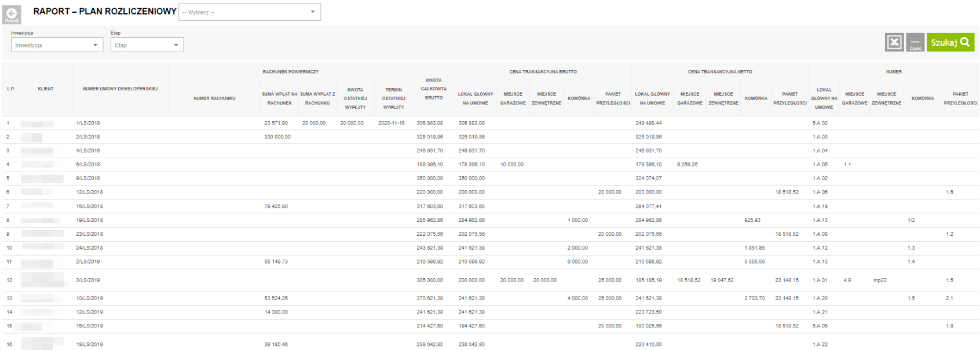The width and height of the screenshot is (980, 350).
Task: Export the report with the Excel icon
Action: [894, 42]
